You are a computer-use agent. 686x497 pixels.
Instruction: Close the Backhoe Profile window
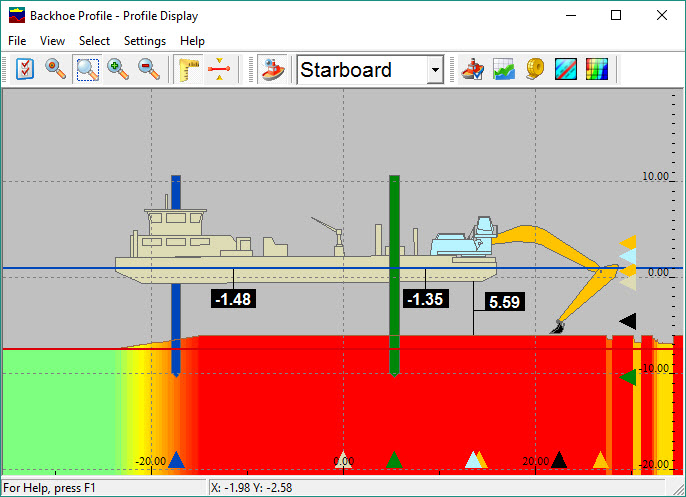tap(662, 15)
